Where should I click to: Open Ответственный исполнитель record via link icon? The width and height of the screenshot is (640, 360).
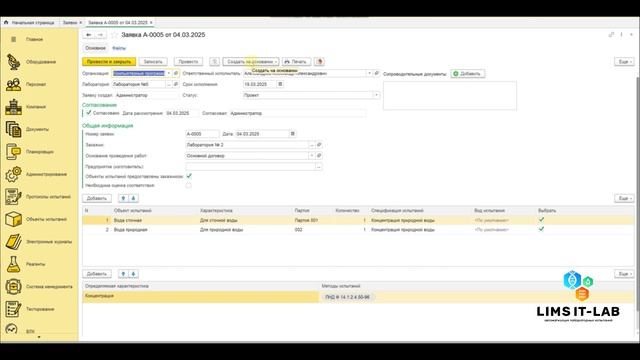point(376,73)
